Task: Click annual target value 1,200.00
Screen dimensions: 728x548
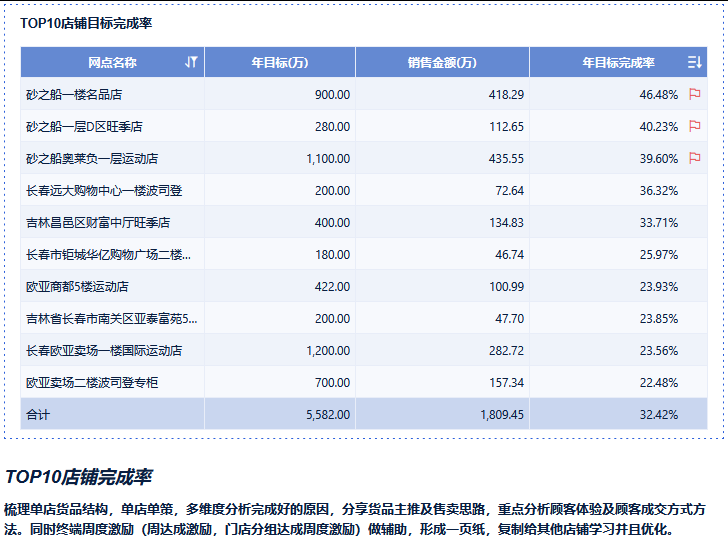Action: 328,351
